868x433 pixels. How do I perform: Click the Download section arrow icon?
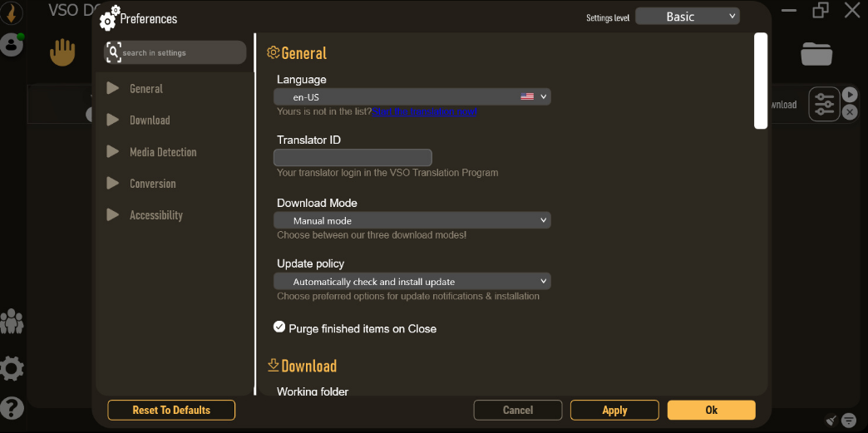coord(273,365)
